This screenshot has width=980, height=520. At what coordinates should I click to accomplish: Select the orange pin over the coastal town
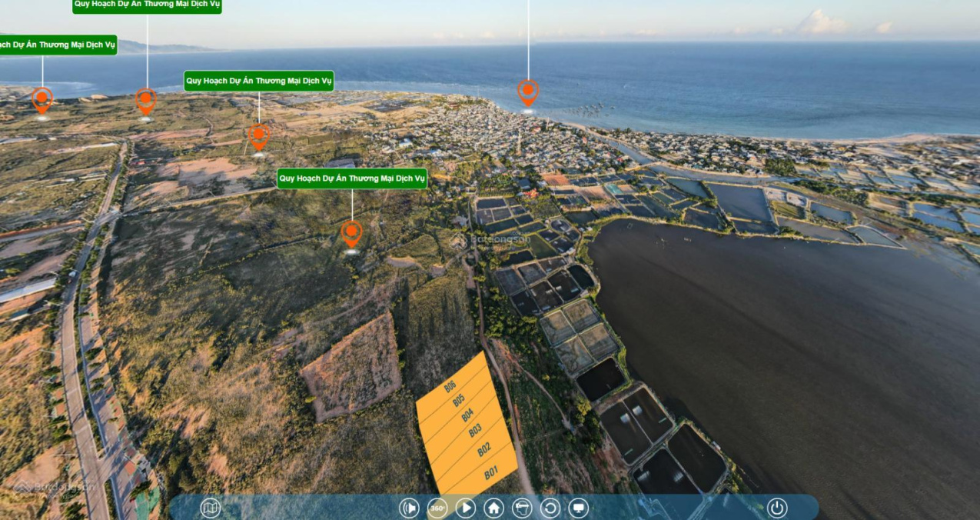click(527, 92)
